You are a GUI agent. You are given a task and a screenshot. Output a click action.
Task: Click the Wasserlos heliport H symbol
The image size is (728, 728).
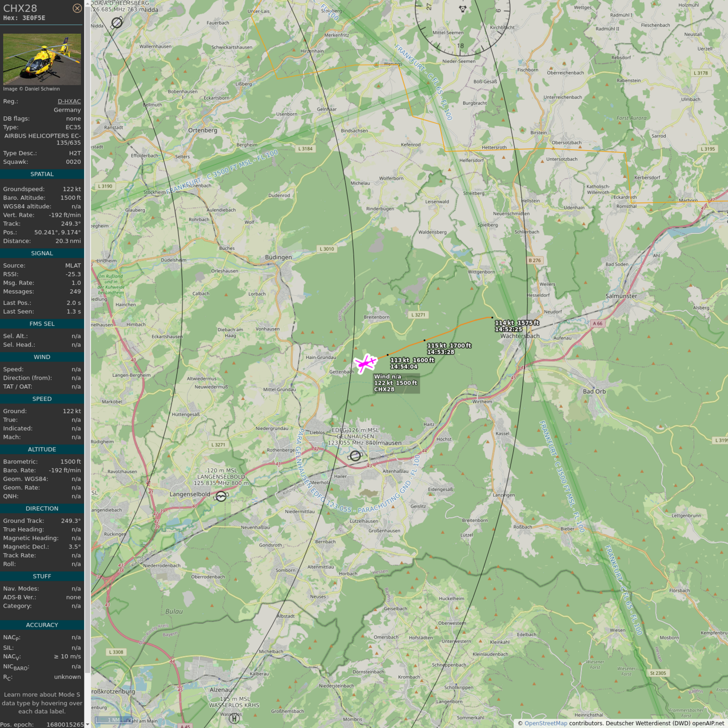234,718
